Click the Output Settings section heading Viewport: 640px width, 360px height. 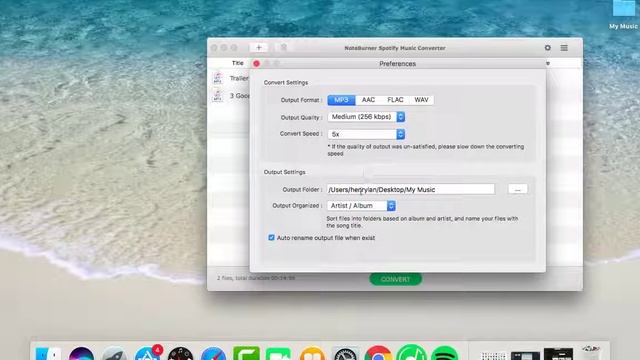coord(284,172)
